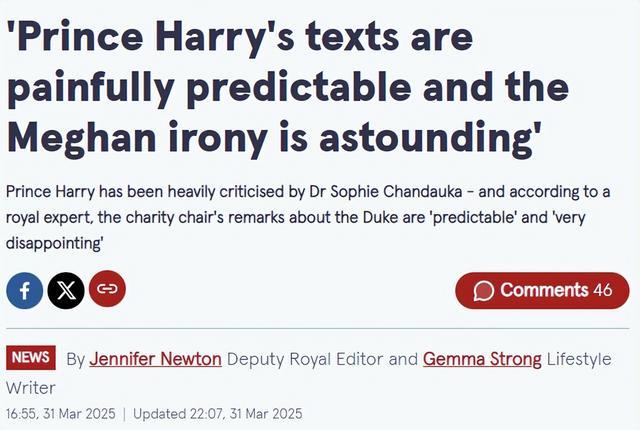Share article on X
Viewport: 640px width, 430px height.
click(x=66, y=290)
